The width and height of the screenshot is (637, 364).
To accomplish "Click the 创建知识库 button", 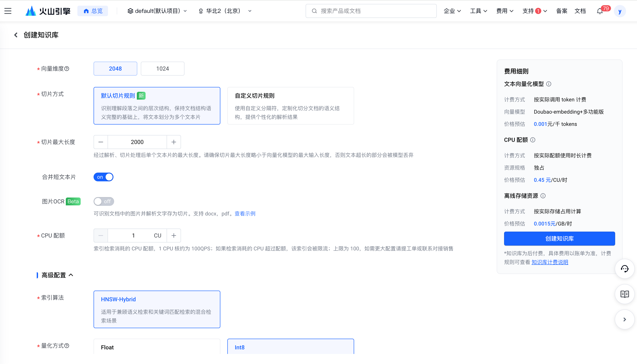I will tap(559, 239).
